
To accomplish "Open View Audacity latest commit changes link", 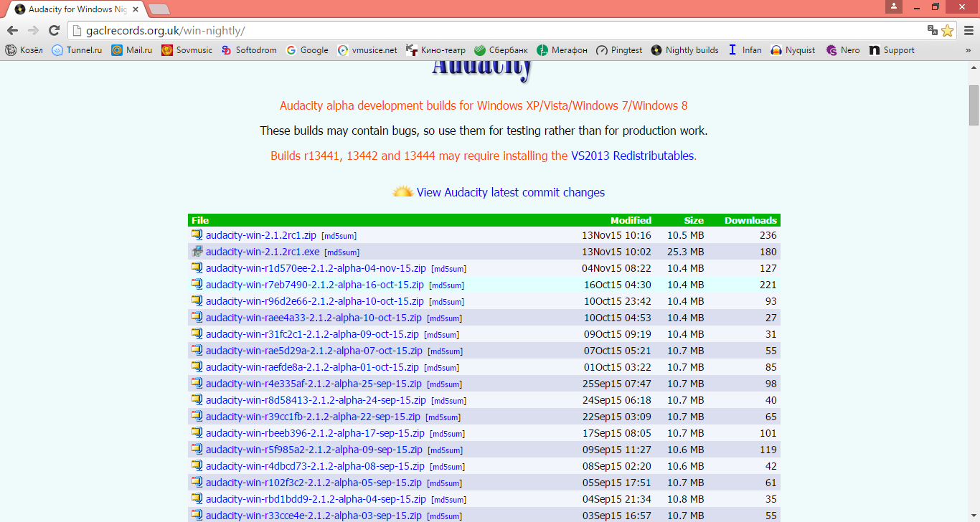I will click(x=511, y=192).
